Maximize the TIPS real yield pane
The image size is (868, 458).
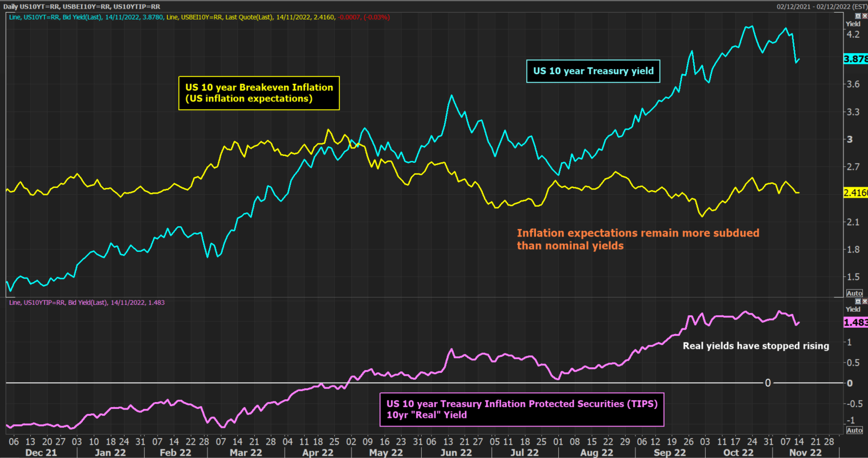(x=858, y=301)
